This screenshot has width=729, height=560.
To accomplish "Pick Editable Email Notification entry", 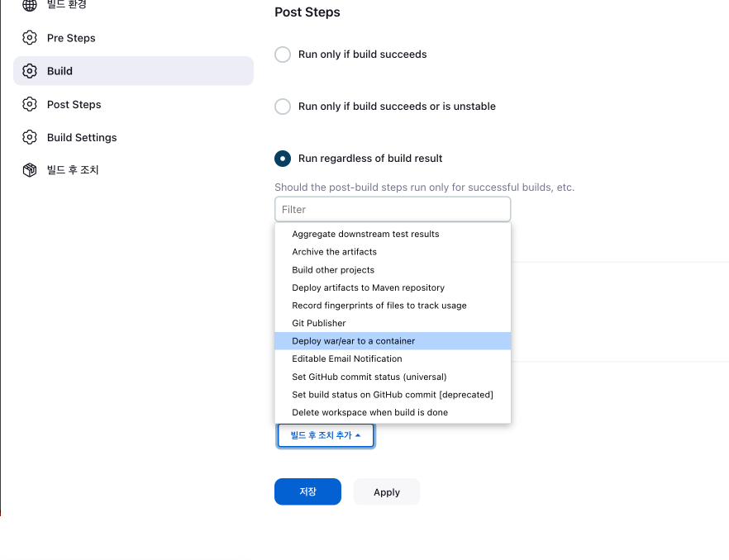I will pos(347,358).
